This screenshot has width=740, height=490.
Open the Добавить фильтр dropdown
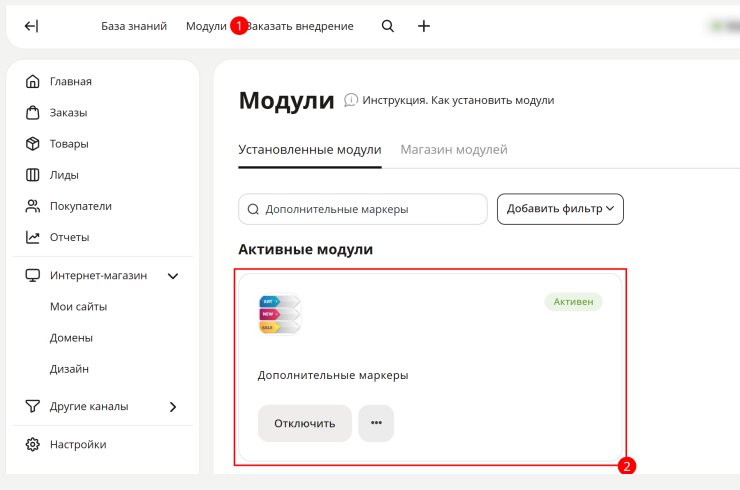(560, 209)
